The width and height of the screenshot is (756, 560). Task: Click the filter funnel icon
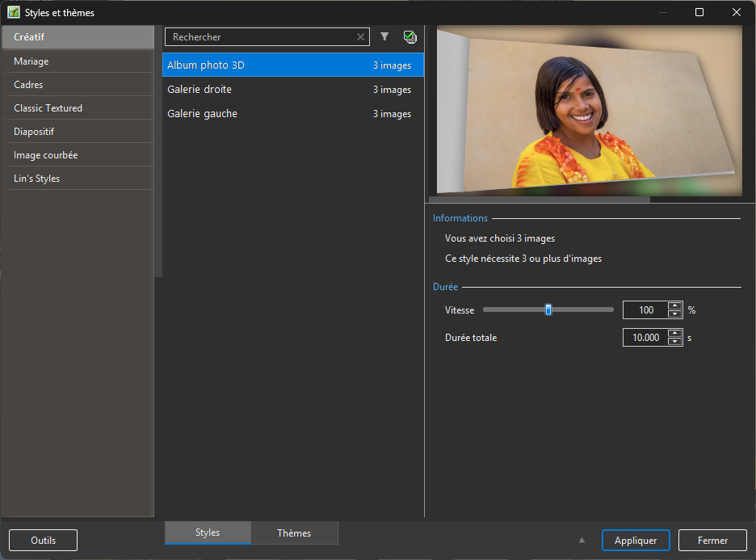(x=384, y=36)
